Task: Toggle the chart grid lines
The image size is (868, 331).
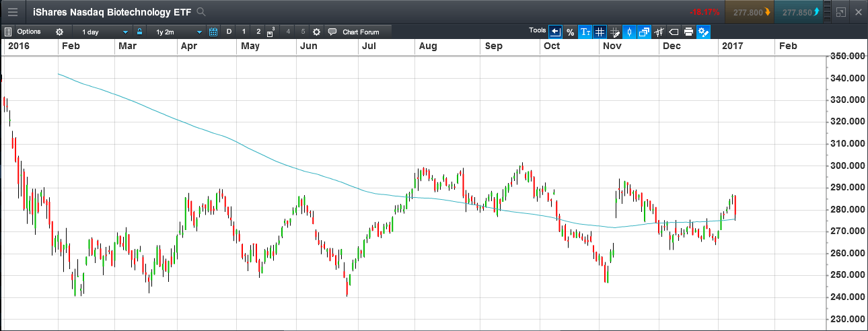Action: tap(600, 32)
